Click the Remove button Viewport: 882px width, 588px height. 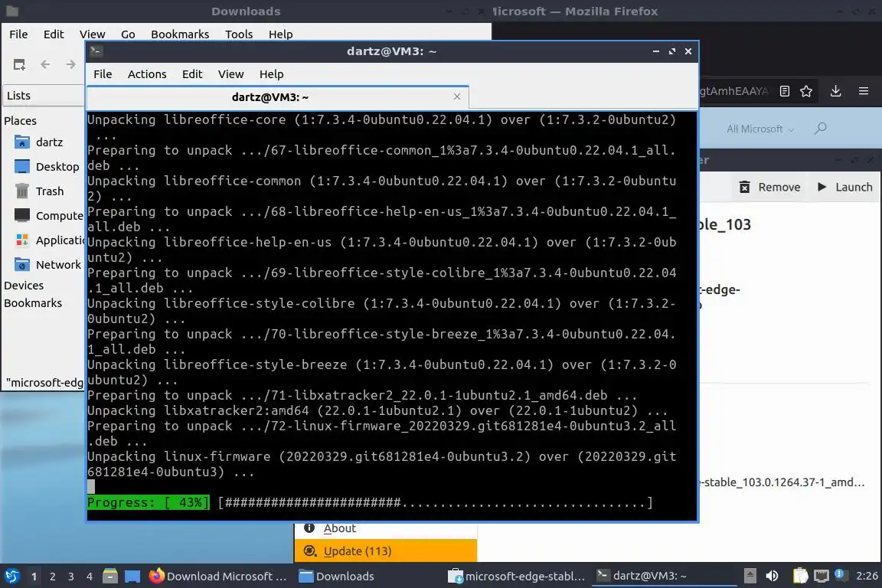769,187
